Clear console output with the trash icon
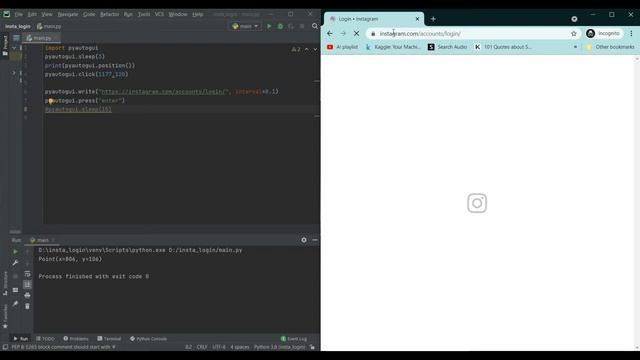Viewport: 640px width, 360px height. click(x=27, y=306)
